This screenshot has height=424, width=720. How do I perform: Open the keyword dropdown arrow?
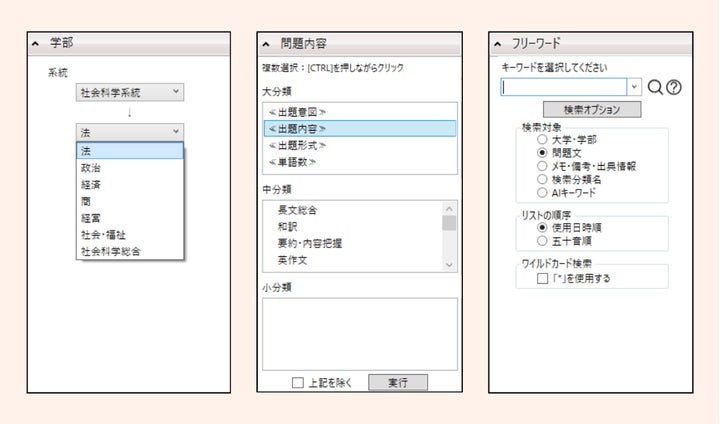click(634, 87)
